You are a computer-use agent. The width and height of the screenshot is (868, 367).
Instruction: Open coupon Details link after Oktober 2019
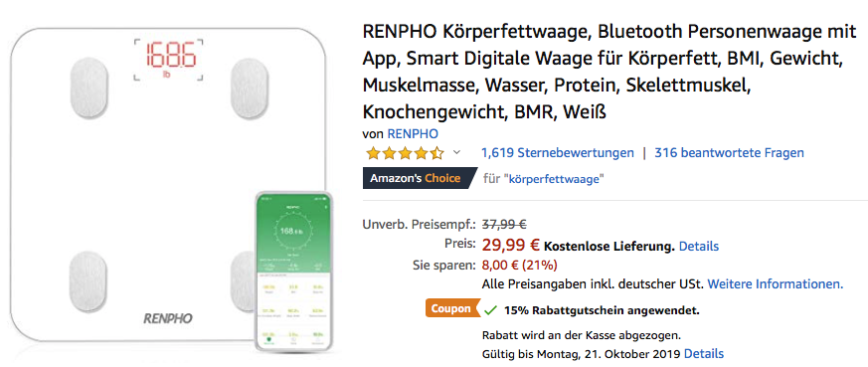click(704, 353)
